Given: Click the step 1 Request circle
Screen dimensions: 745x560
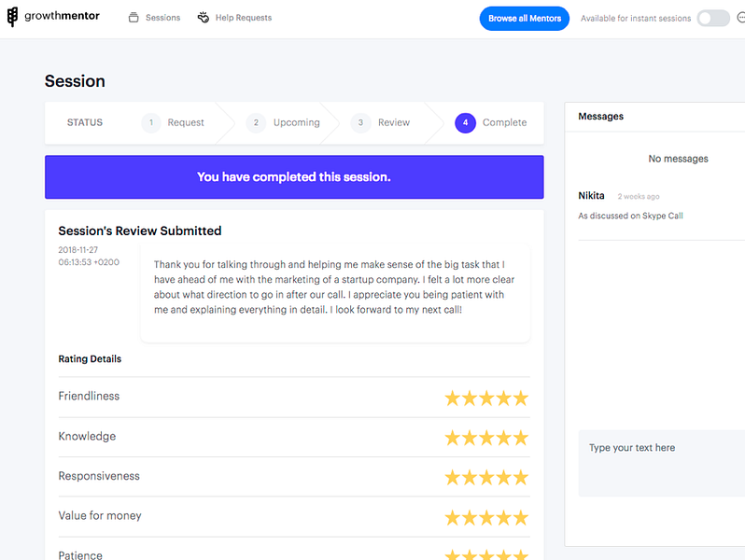Looking at the screenshot, I should click(x=151, y=123).
